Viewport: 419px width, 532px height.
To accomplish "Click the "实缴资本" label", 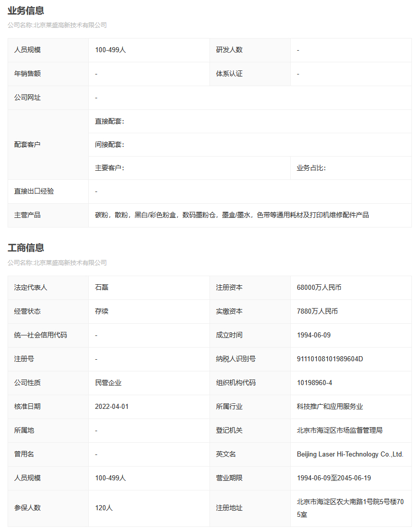I will (x=229, y=312).
